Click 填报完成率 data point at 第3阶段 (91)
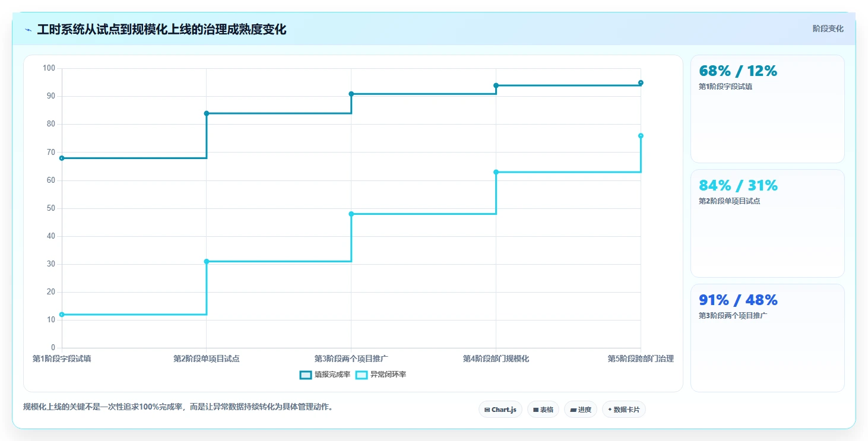The image size is (868, 441). 351,94
